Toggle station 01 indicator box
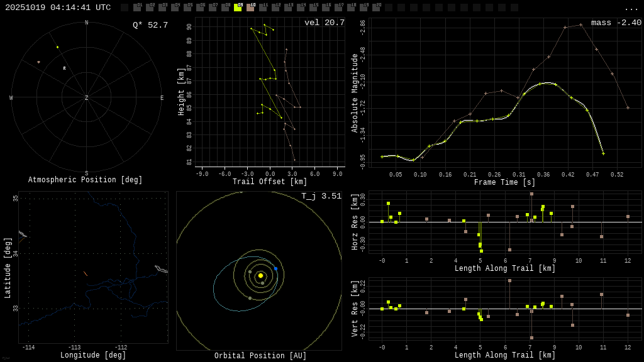The width and height of the screenshot is (644, 362). (137, 8)
